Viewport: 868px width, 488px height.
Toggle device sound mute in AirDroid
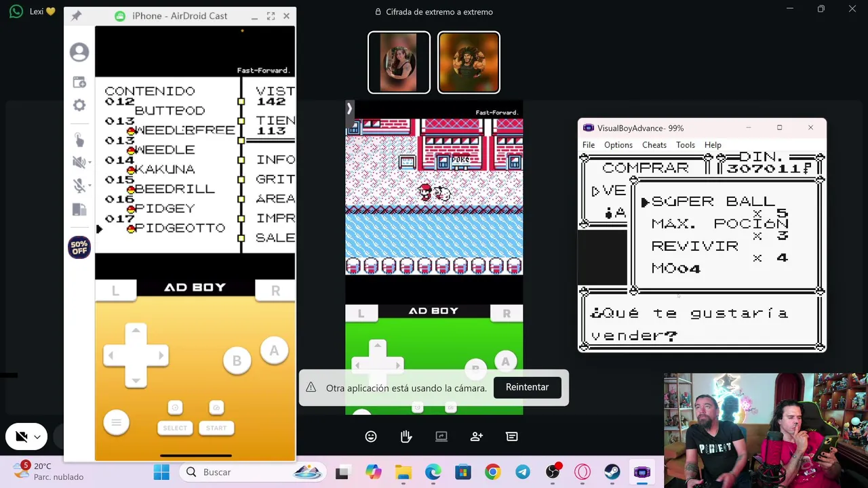[78, 162]
